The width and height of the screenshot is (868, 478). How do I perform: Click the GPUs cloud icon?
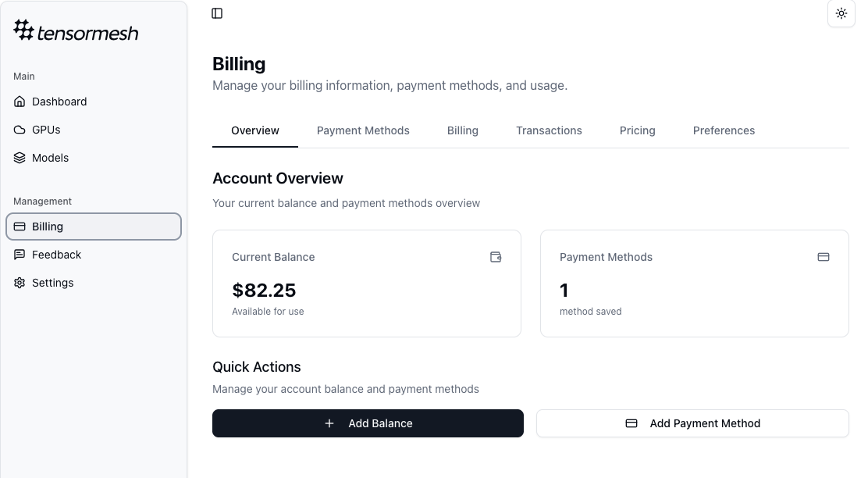[19, 130]
